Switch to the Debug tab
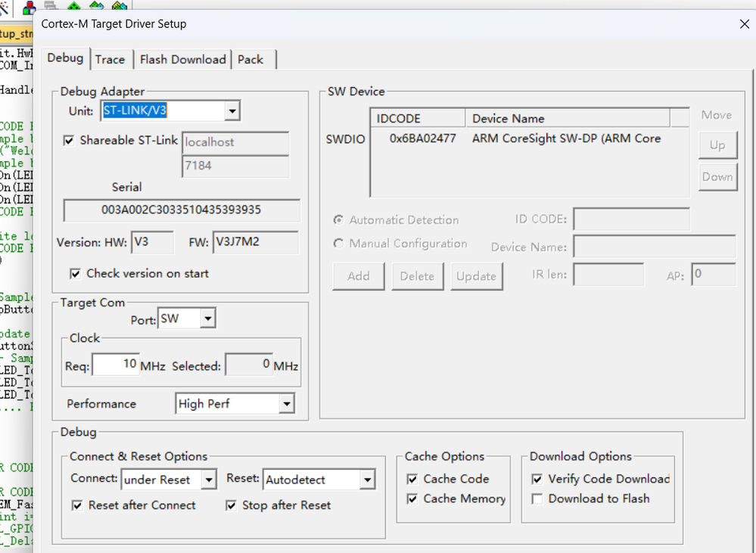This screenshot has height=553, width=756. click(x=65, y=58)
